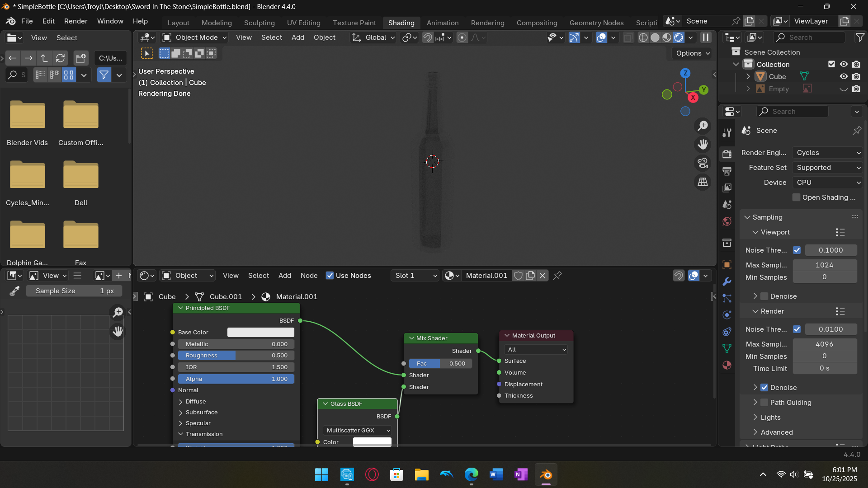Click the viewport Options button
The height and width of the screenshot is (488, 868).
(x=692, y=53)
